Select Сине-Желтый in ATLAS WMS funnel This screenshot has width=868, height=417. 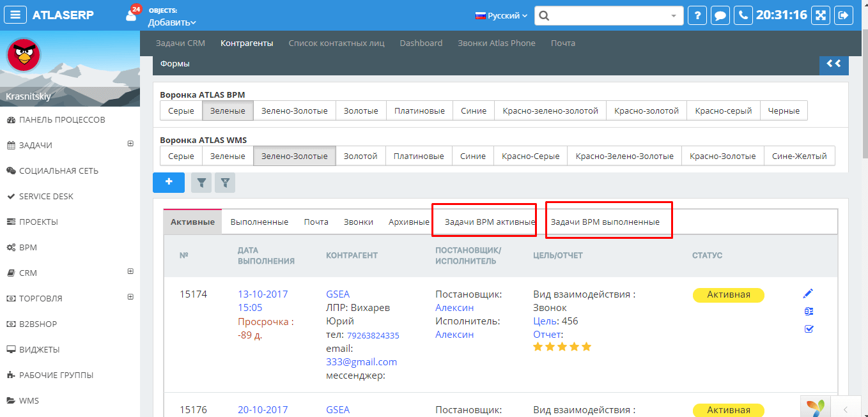point(800,156)
